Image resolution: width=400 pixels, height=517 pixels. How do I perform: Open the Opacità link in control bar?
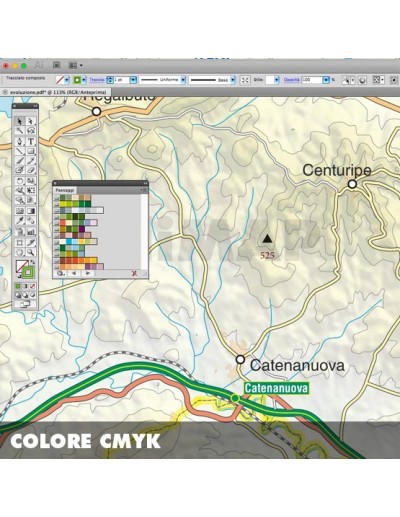click(x=291, y=80)
